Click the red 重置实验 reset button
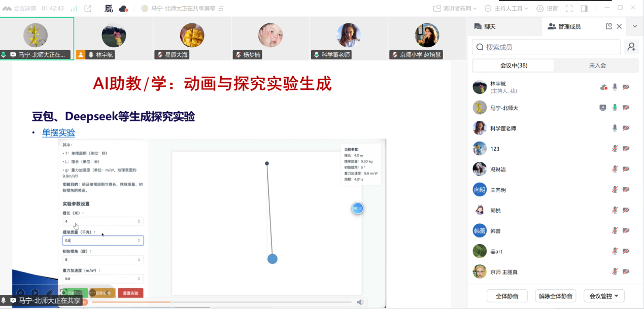Screen dimensions: 644x309 [x=130, y=293]
